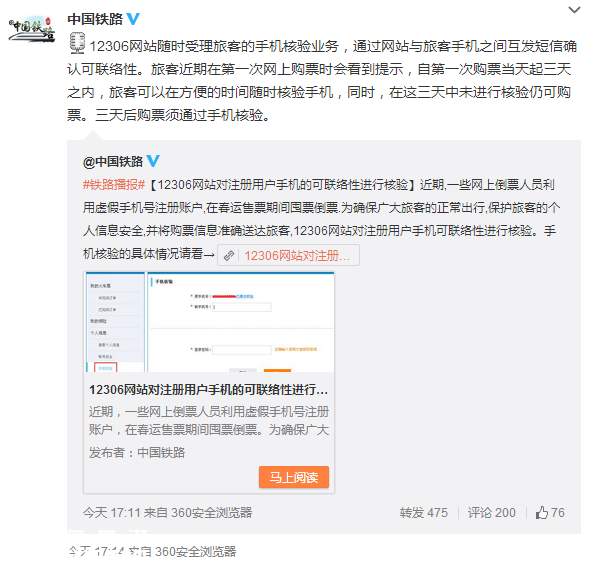Open the China Railway avatar profile picture
This screenshot has height=563, width=594.
31,28
